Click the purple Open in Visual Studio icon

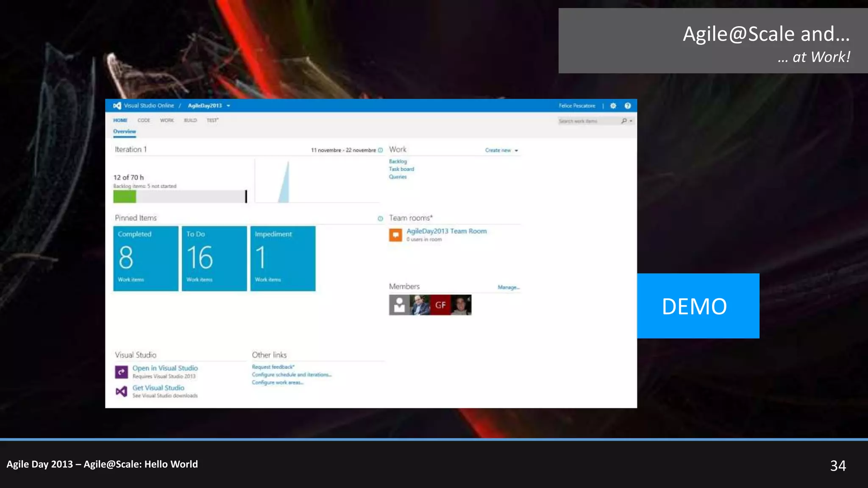[121, 372]
